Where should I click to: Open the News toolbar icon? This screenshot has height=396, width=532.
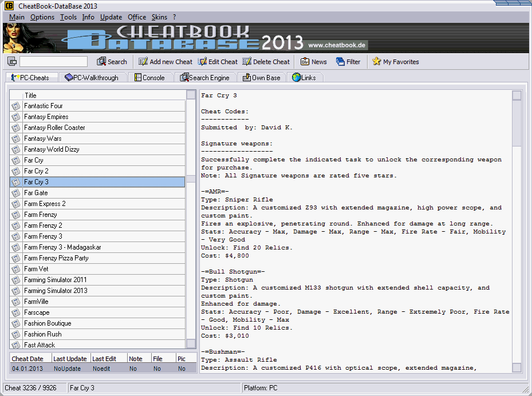point(305,61)
